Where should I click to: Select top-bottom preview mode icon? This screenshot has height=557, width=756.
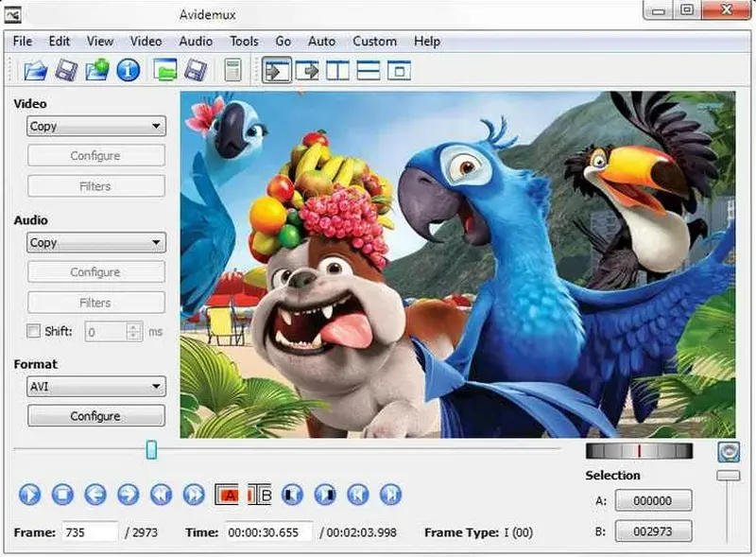coord(369,71)
